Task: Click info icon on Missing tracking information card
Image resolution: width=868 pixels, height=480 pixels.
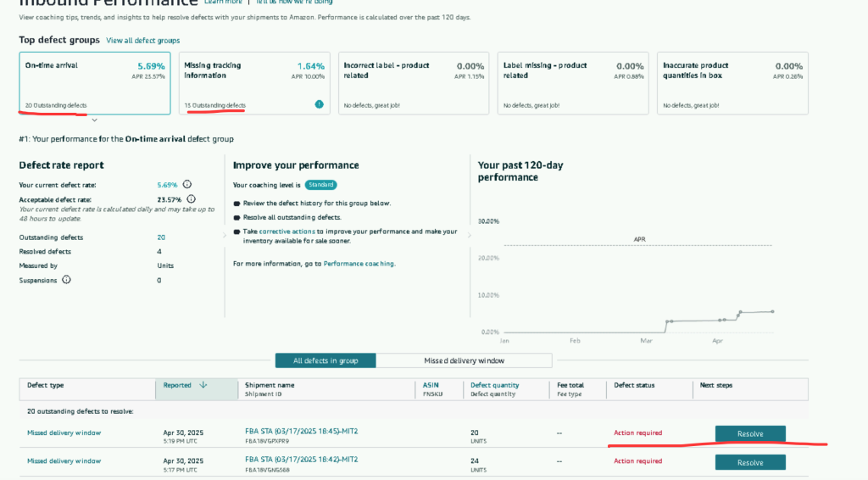Action: 319,104
